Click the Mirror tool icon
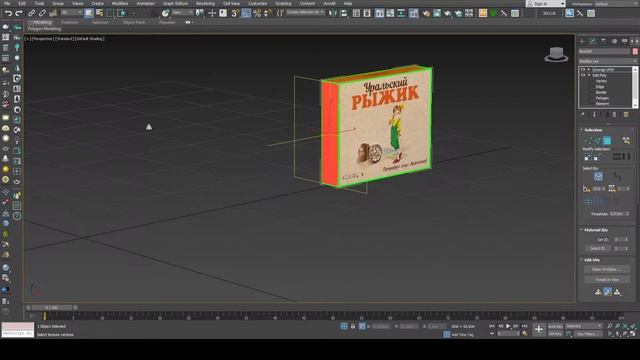 point(333,13)
